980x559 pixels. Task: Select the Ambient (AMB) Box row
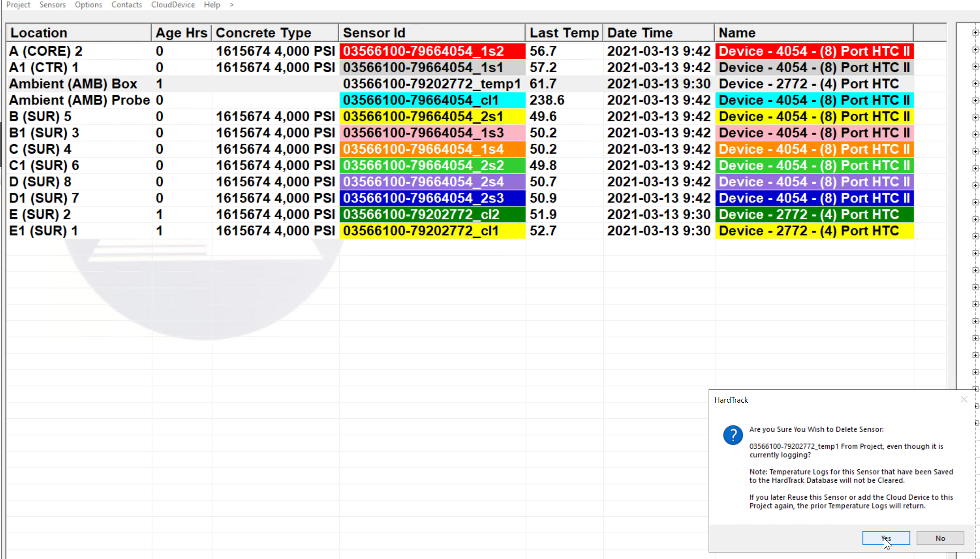73,84
